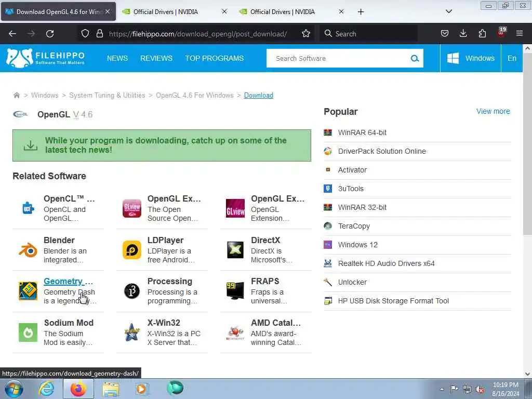Image resolution: width=532 pixels, height=399 pixels.
Task: Open the Windows platform selector
Action: point(471,58)
